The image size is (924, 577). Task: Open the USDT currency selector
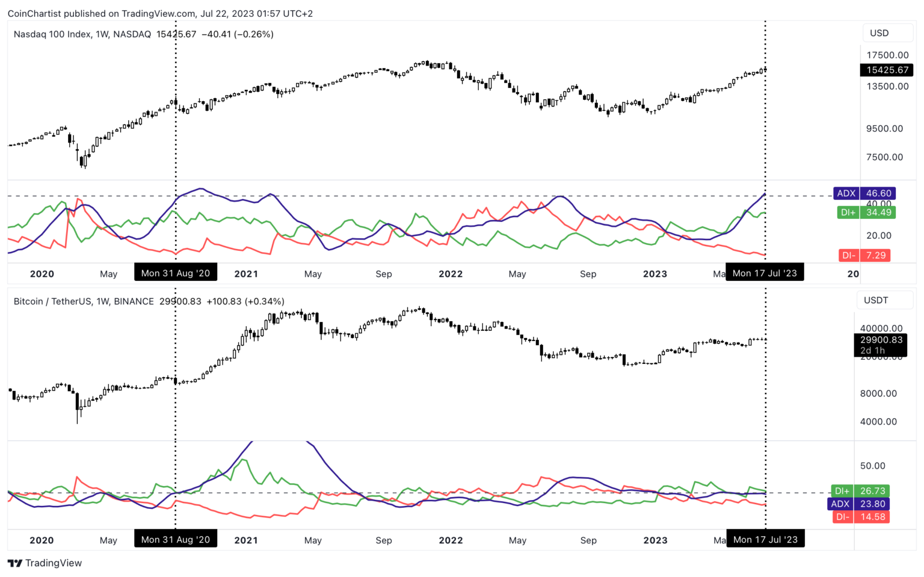(876, 300)
